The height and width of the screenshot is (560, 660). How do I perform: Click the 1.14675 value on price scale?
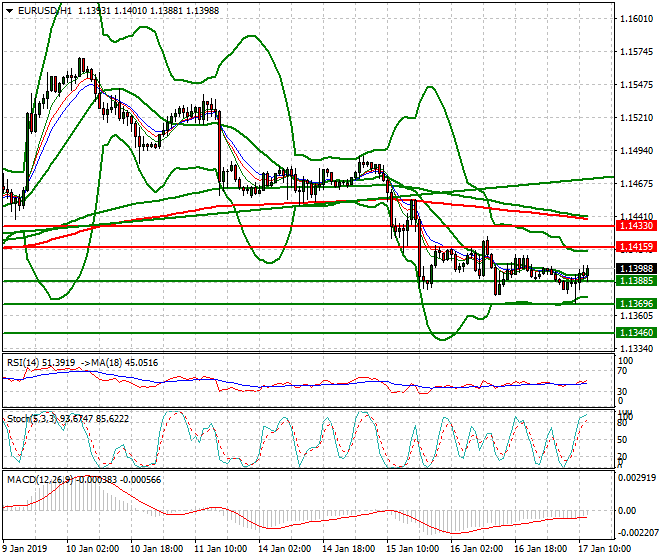[636, 184]
